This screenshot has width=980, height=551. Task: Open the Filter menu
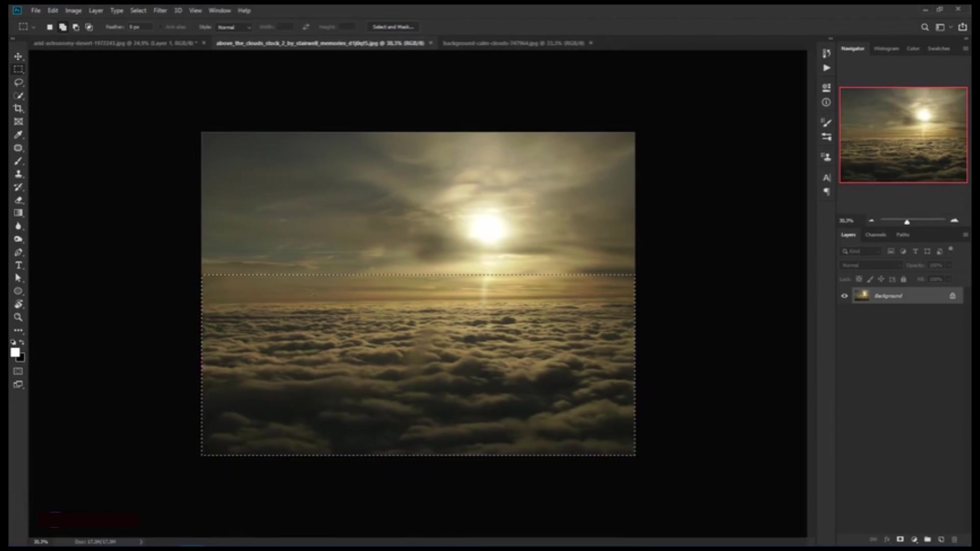[160, 10]
